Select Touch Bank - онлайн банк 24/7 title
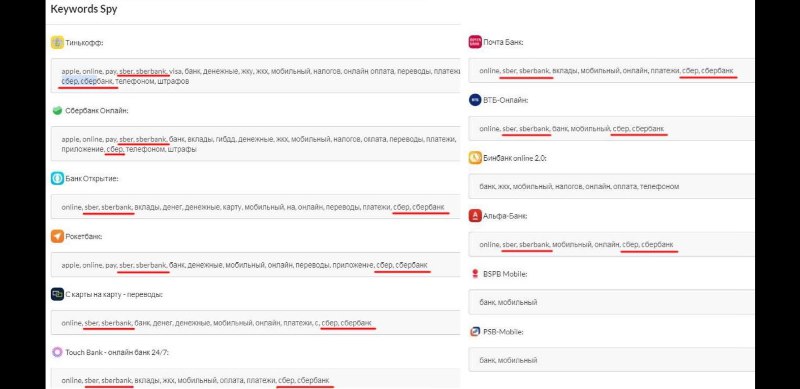The height and width of the screenshot is (389, 800). (117, 352)
